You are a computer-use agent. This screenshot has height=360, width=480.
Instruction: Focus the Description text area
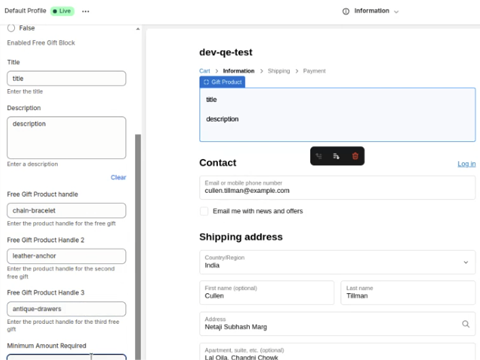66,138
